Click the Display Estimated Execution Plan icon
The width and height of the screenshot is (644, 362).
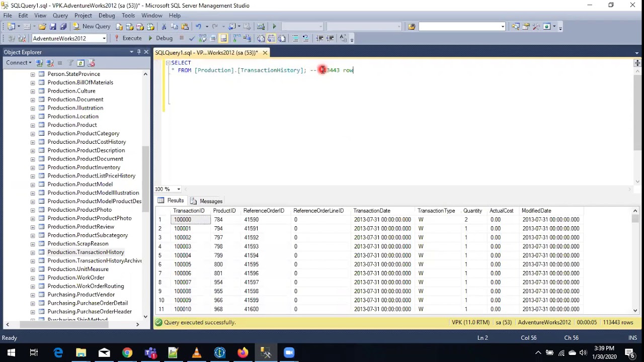coord(203,38)
